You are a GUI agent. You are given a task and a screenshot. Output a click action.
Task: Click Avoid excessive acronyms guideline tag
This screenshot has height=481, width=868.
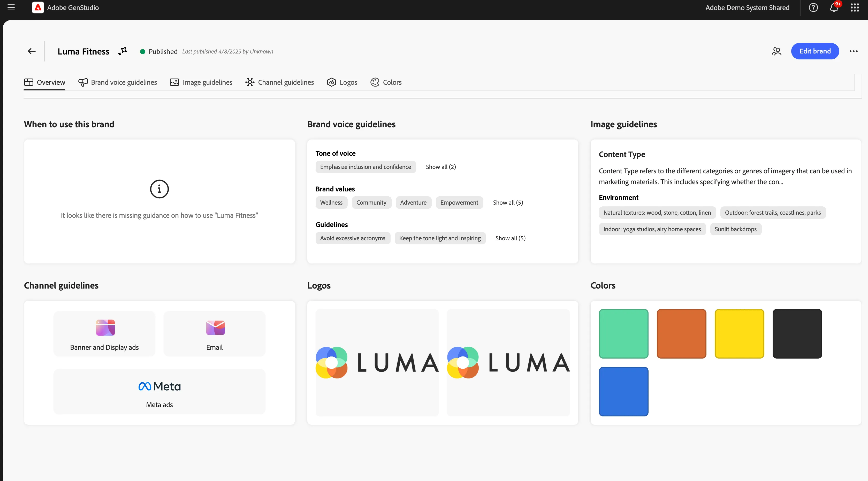353,238
